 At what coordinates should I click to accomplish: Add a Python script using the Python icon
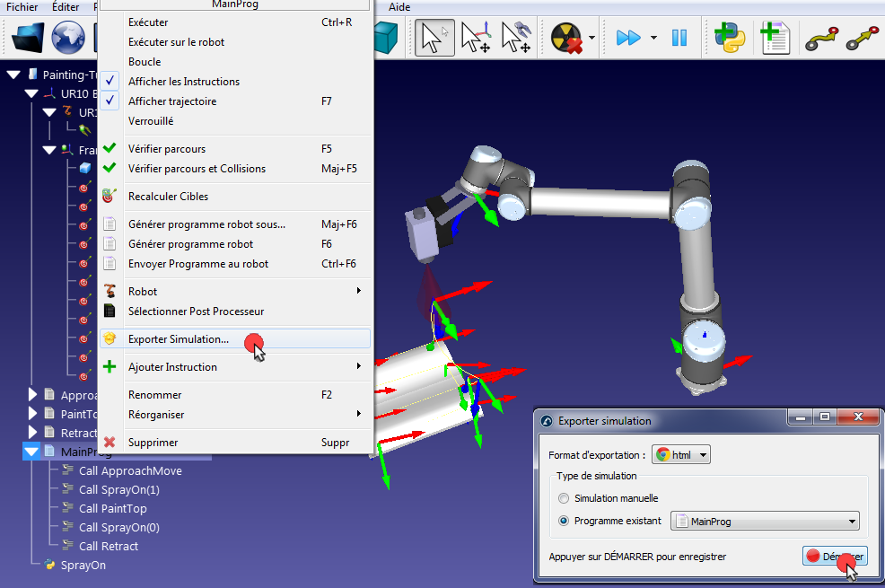[x=729, y=37]
